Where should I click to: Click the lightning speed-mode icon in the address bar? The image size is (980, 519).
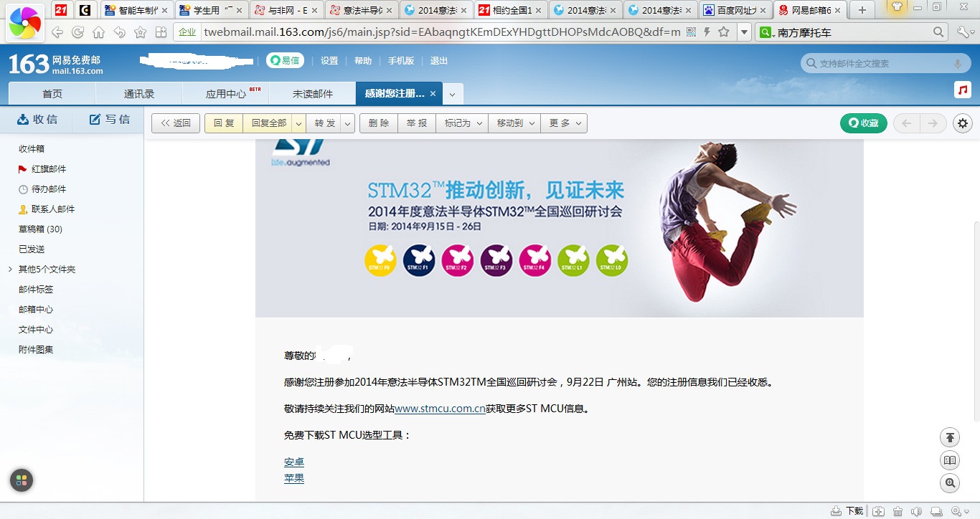pyautogui.click(x=707, y=32)
